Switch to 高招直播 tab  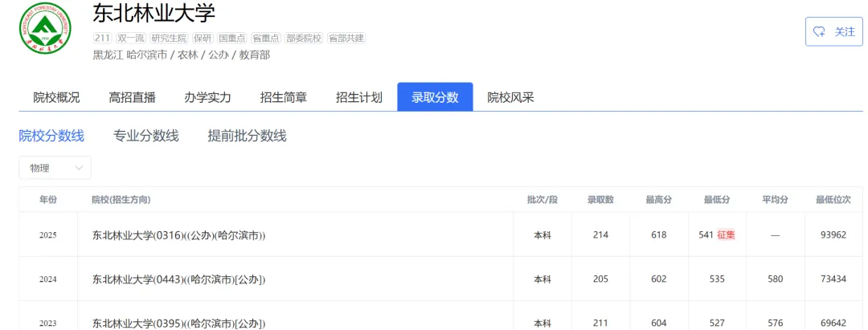(133, 98)
